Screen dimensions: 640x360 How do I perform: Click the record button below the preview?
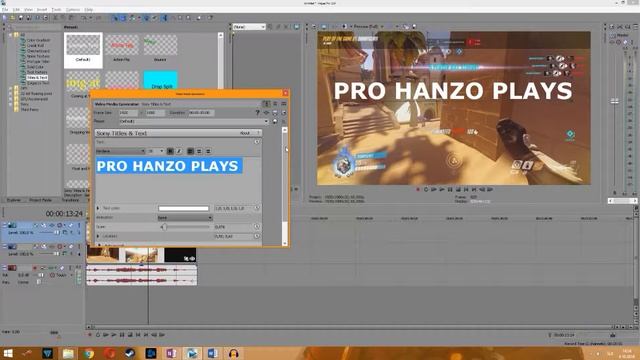(418, 189)
